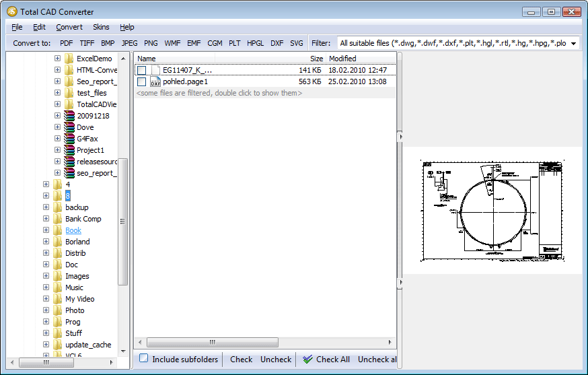Click the Photo folder icon
Image resolution: width=588 pixels, height=375 pixels.
point(58,310)
